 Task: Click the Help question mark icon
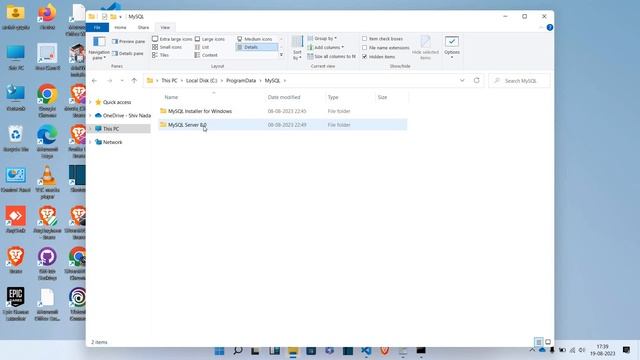pos(550,27)
